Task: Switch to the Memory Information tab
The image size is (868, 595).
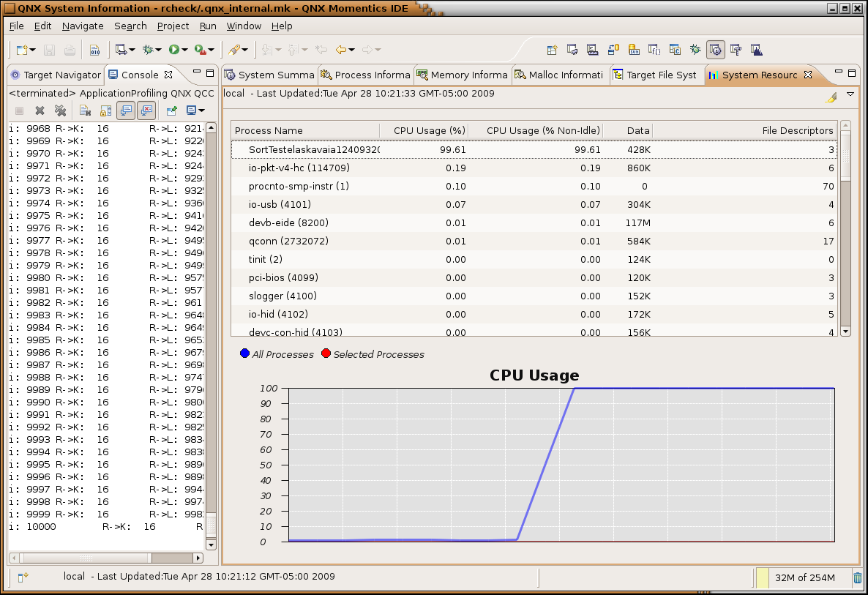Action: tap(468, 75)
